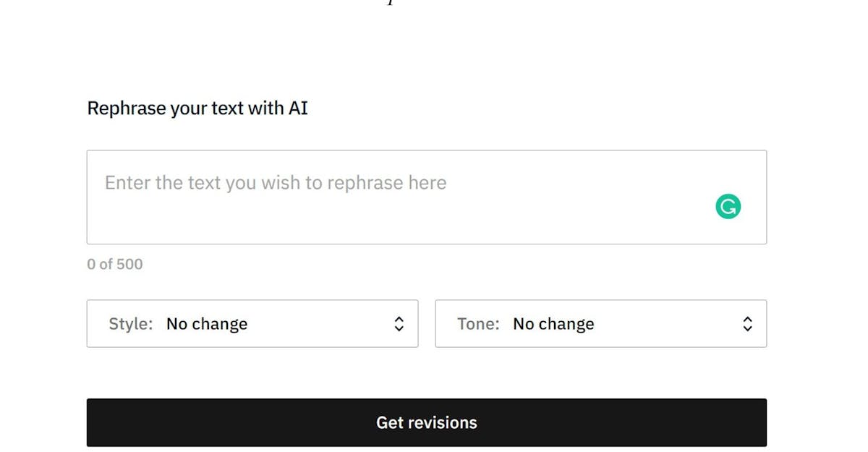Open the Style dropdown menu
The image size is (868, 452).
(x=252, y=324)
